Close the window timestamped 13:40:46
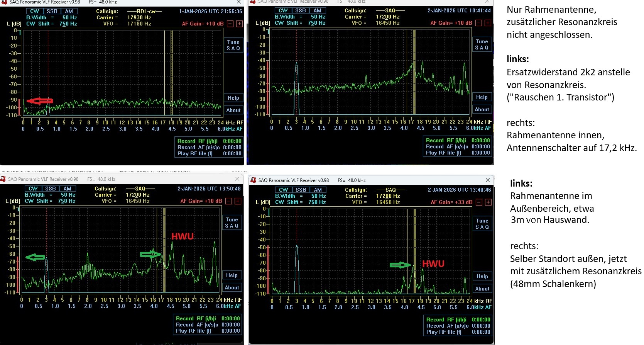 point(488,180)
